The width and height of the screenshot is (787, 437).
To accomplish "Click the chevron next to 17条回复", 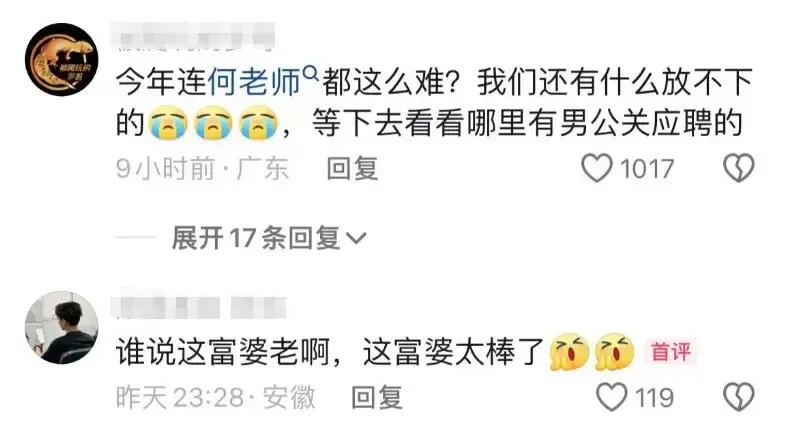I will tap(356, 238).
